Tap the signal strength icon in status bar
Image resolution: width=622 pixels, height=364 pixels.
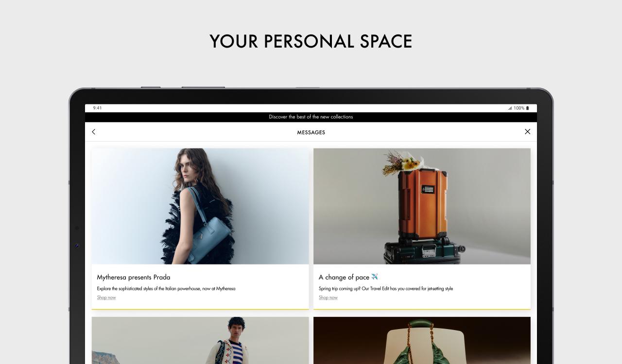click(510, 108)
